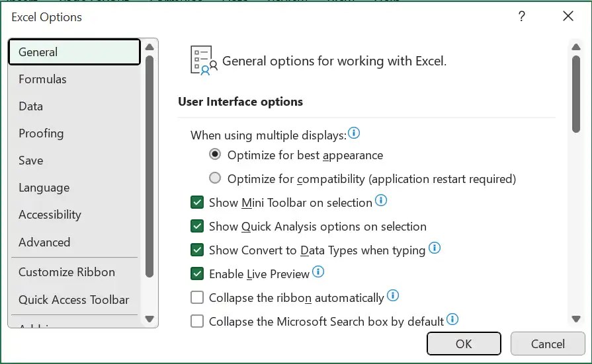
Task: Switch to the Advanced options category
Action: point(44,242)
